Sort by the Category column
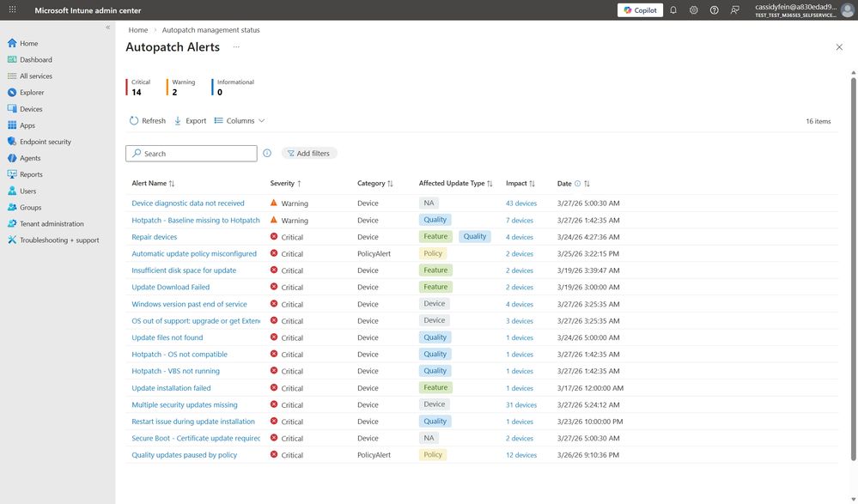This screenshot has height=504, width=858. click(375, 184)
